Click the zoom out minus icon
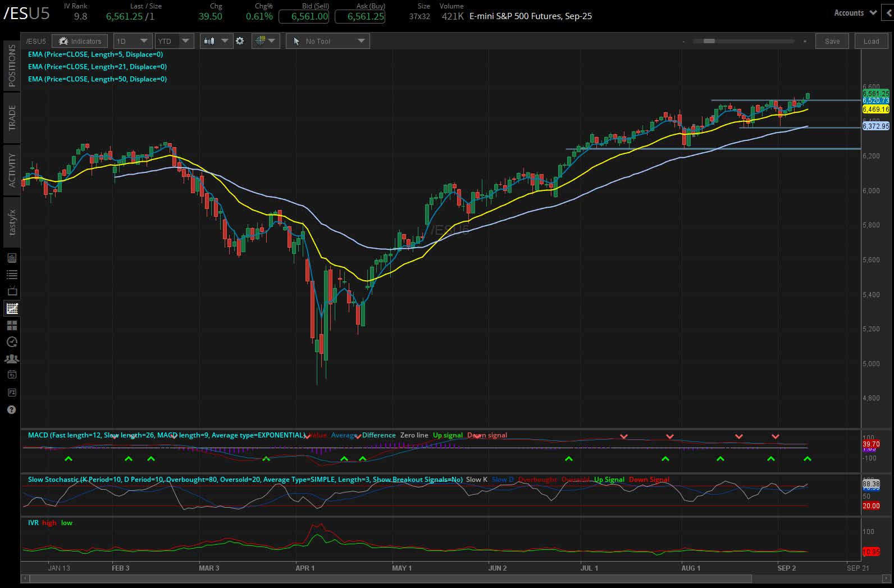This screenshot has height=588, width=894. (683, 41)
